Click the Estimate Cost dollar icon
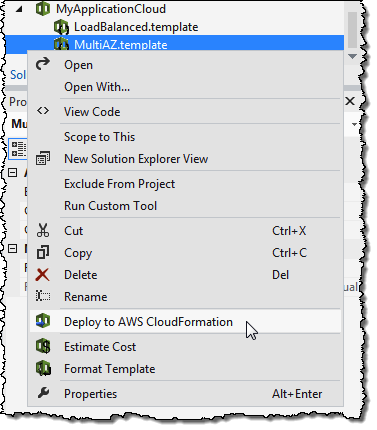 [43, 346]
